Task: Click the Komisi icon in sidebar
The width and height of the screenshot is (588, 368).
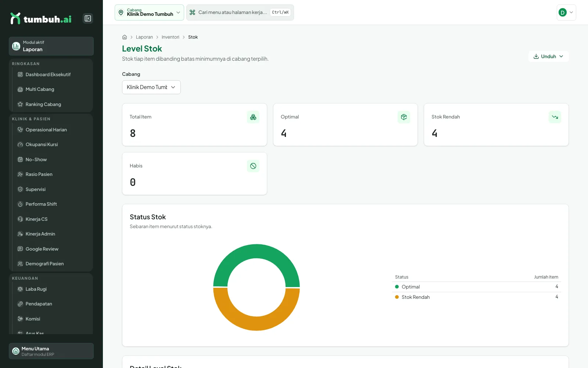Action: (20, 319)
